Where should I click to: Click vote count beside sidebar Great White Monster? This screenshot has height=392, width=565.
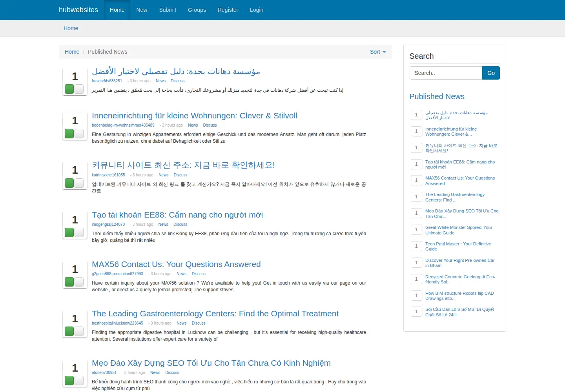416,230
